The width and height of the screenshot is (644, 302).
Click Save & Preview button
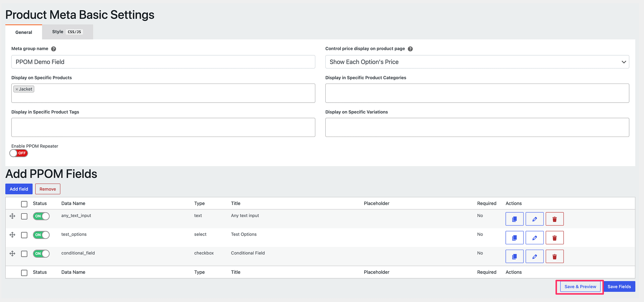[580, 287]
